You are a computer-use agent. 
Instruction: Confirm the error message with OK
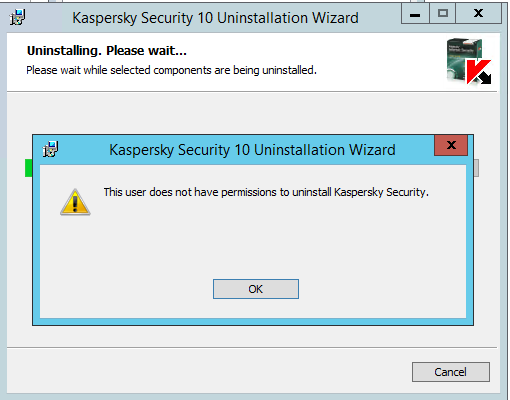[256, 289]
